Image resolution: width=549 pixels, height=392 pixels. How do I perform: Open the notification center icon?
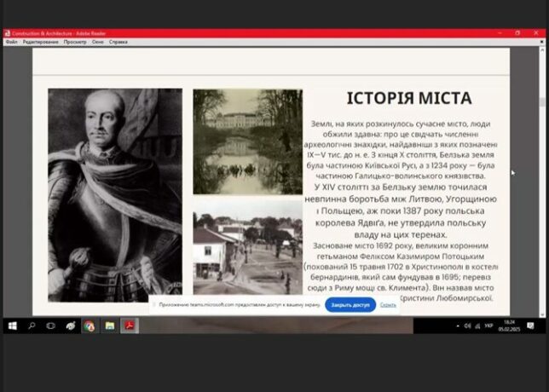(x=530, y=326)
